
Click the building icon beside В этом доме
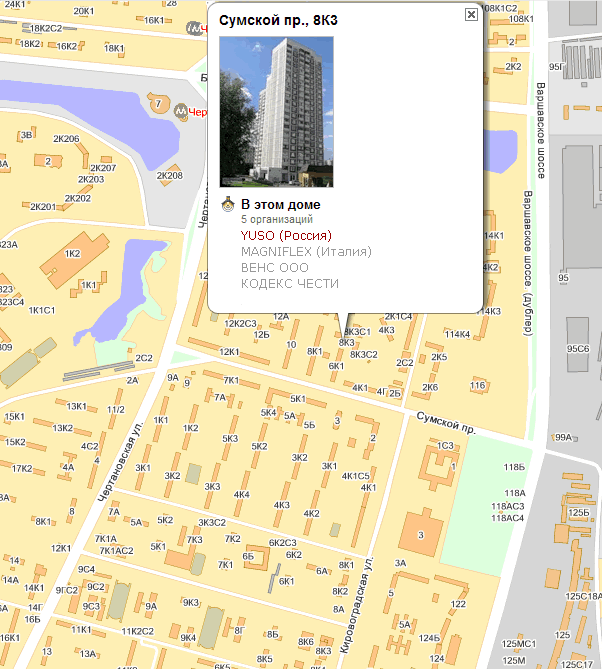pos(228,204)
